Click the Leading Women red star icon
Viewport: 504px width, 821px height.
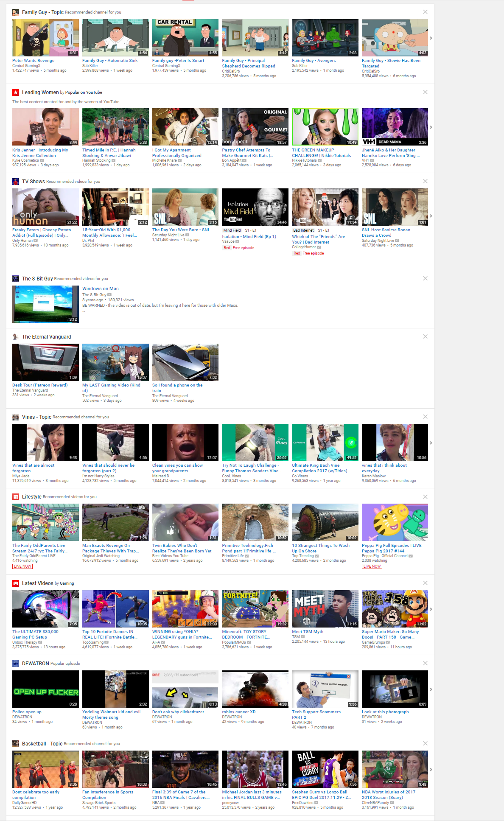(x=16, y=92)
